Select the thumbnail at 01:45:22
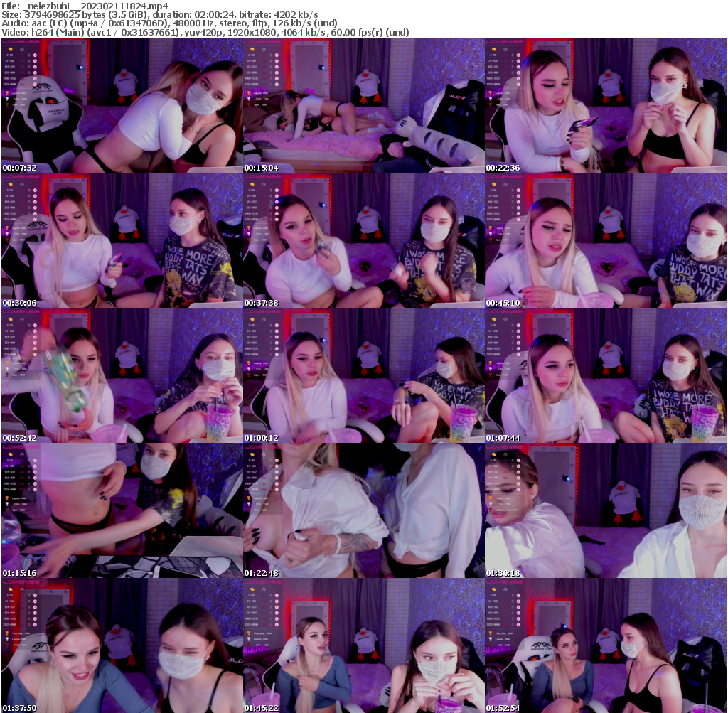 click(x=363, y=645)
